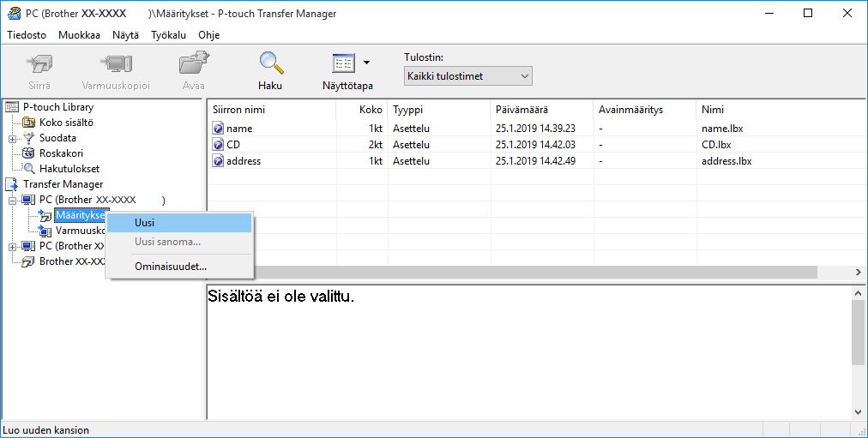This screenshot has height=438, width=868.
Task: Expand the Suodata tree node
Action: point(12,139)
